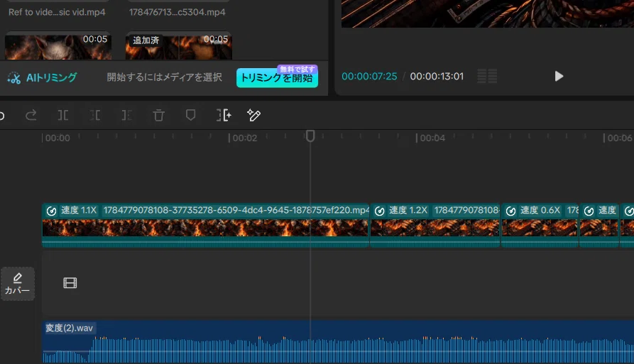Play the preview video
Screen dimensions: 634x364
[x=559, y=77]
